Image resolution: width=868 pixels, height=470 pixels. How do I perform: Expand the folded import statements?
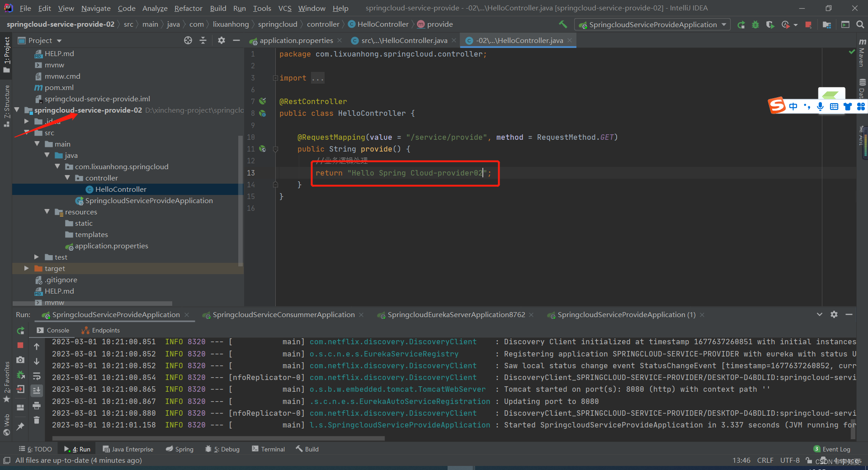(275, 78)
